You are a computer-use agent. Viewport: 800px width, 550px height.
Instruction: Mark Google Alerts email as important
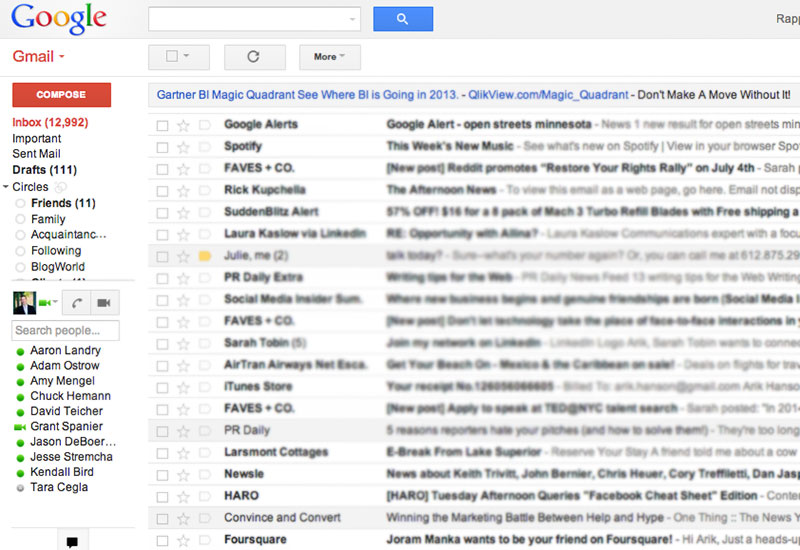[x=205, y=125]
